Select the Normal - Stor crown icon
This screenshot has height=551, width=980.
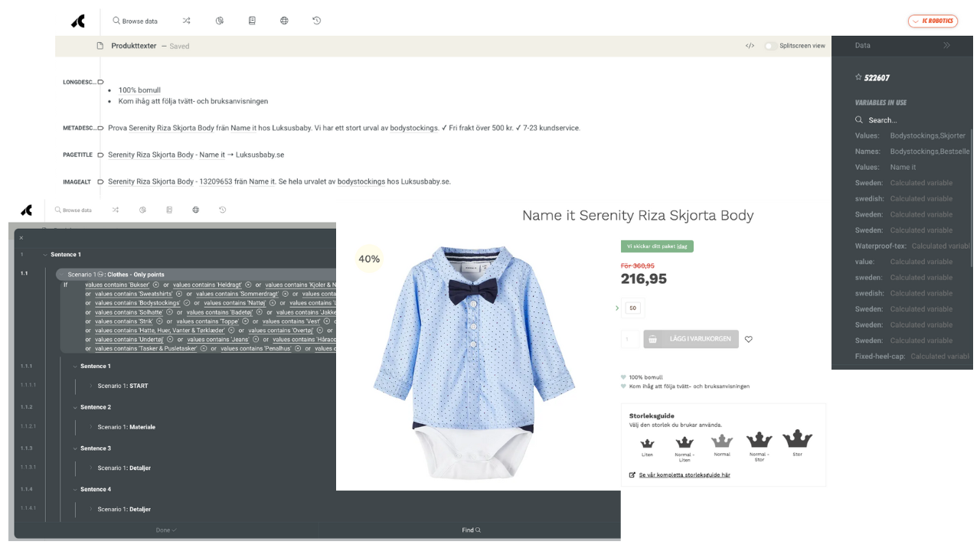pyautogui.click(x=759, y=439)
